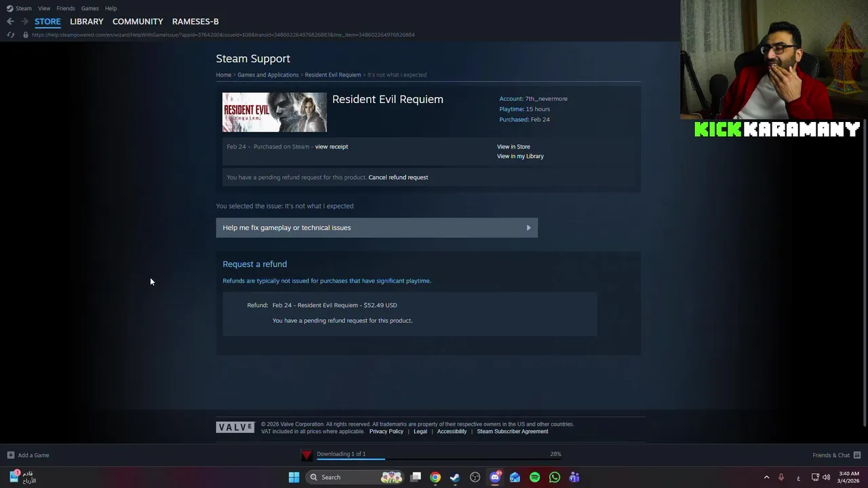The height and width of the screenshot is (488, 868).
Task: Click the Add a Game label
Action: (33, 455)
